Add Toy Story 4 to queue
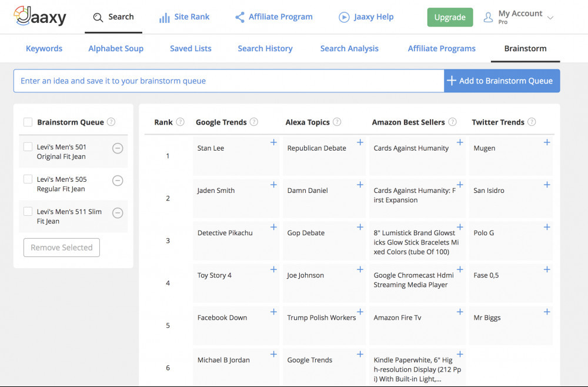The width and height of the screenshot is (588, 387). (x=274, y=269)
